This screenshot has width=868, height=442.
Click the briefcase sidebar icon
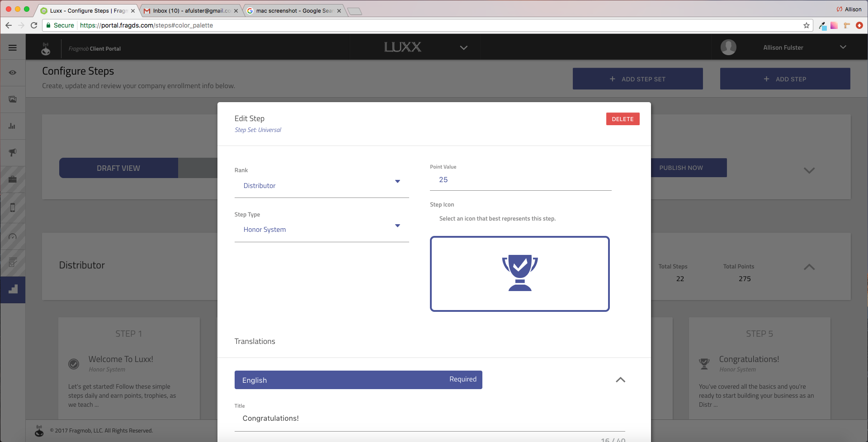(x=13, y=179)
